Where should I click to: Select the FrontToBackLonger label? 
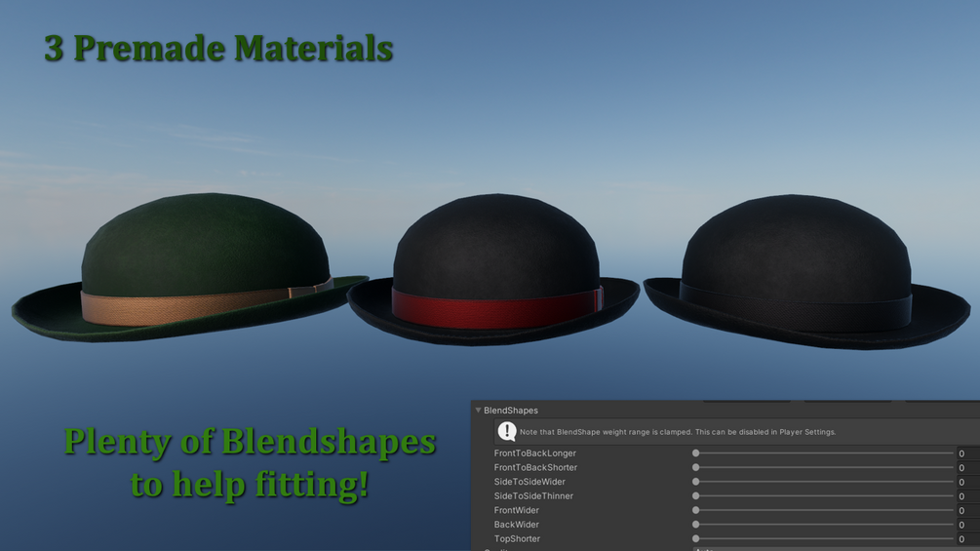pyautogui.click(x=535, y=453)
